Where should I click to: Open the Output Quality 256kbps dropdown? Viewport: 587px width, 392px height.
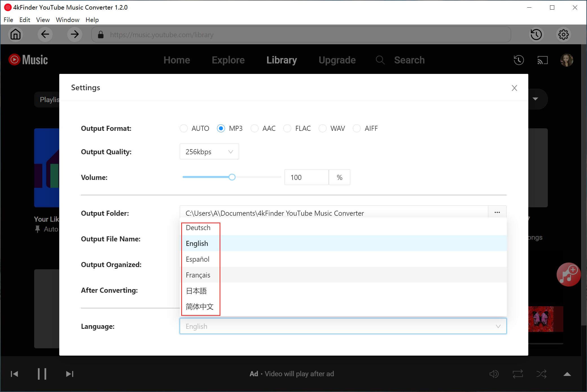(209, 152)
